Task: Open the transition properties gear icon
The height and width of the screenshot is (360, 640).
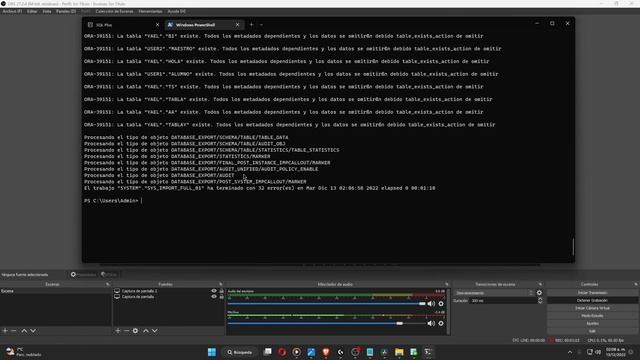Action: click(539, 293)
